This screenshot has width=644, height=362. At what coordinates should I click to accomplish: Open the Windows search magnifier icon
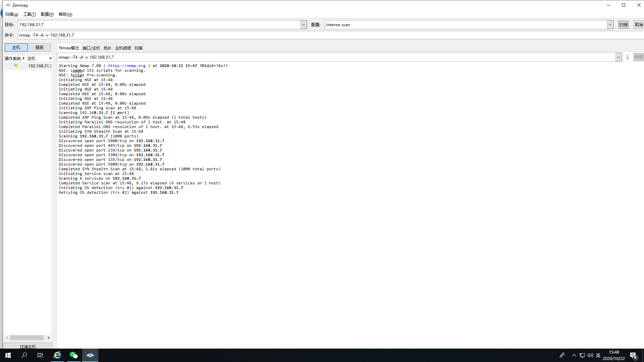point(24,355)
